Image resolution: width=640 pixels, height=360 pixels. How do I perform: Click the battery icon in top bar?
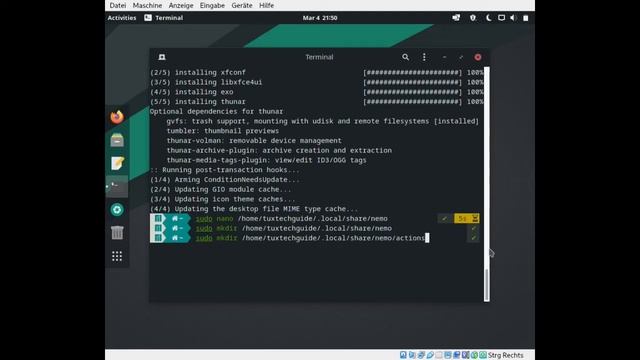coord(526,18)
